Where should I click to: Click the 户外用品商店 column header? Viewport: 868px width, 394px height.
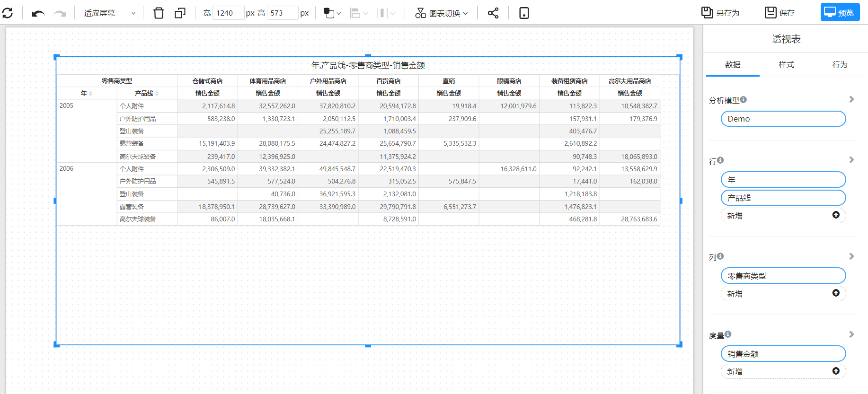pos(328,81)
